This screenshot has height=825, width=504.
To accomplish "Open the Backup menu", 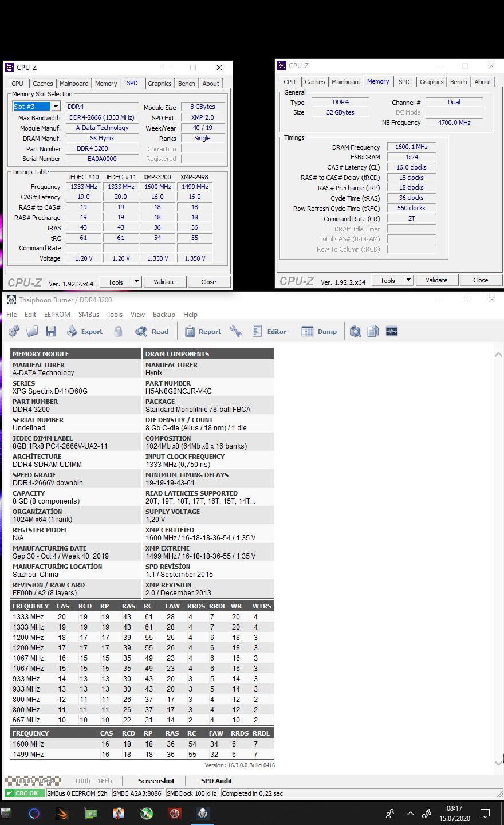I will (x=164, y=315).
